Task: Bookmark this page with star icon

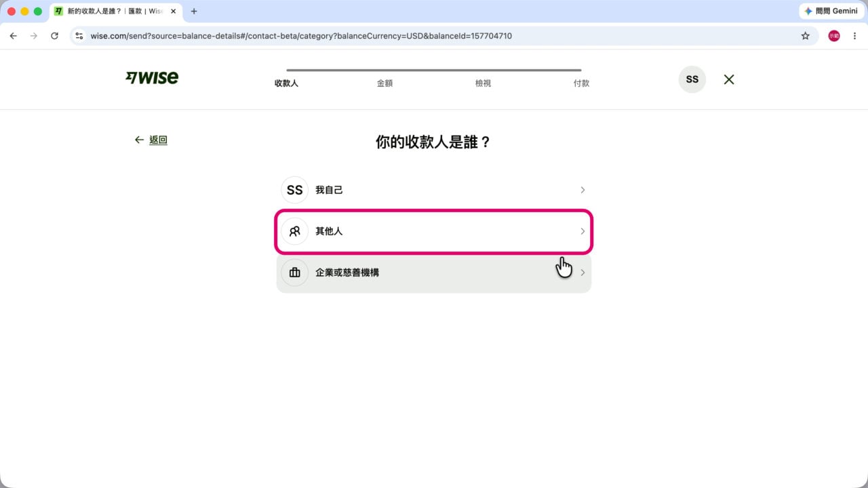Action: tap(805, 36)
